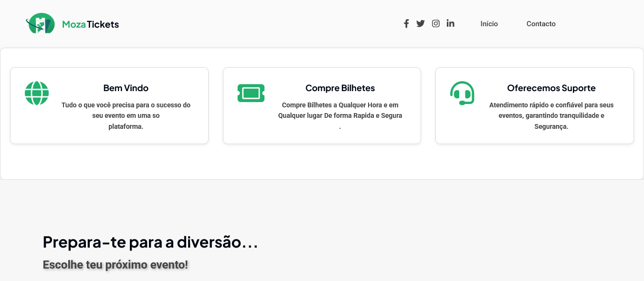Click the lone period below Compre Bilhetes text
Image resolution: width=644 pixels, height=281 pixels.
[340, 127]
